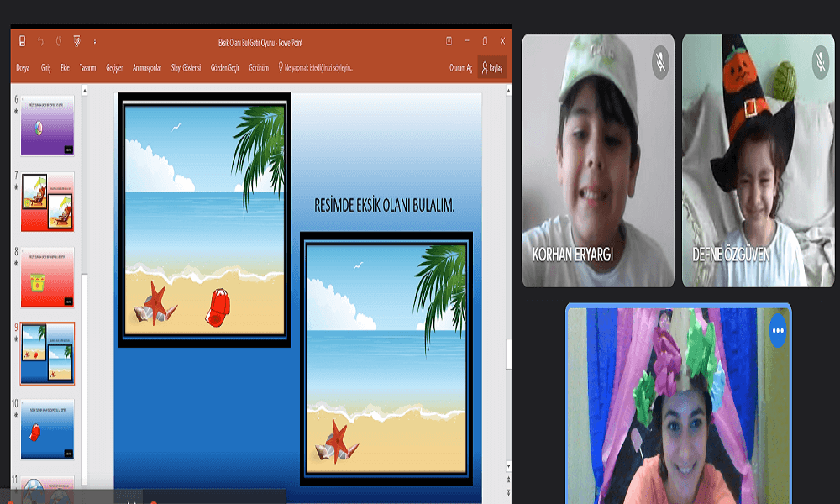Screen dimensions: 840x504
Task: Select the DEFNE ÖZGÜVEN video tile
Action: click(x=758, y=160)
